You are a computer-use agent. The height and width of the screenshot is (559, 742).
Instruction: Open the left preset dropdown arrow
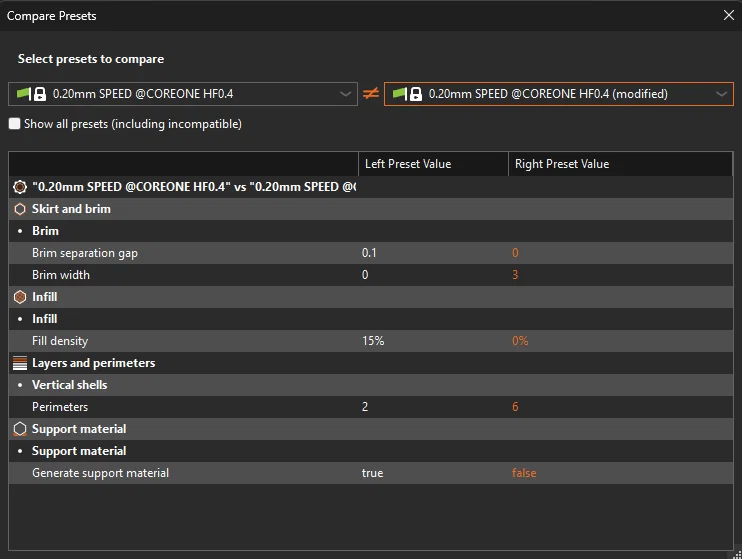coord(345,94)
